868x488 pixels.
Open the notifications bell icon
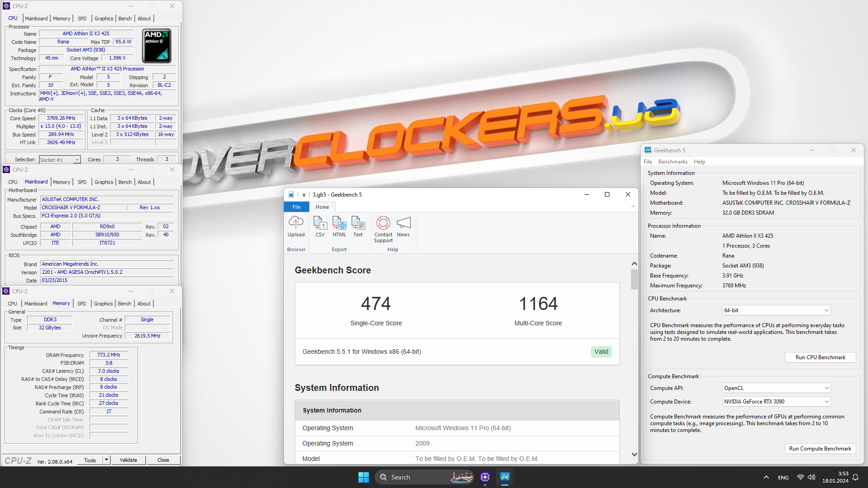click(x=855, y=477)
